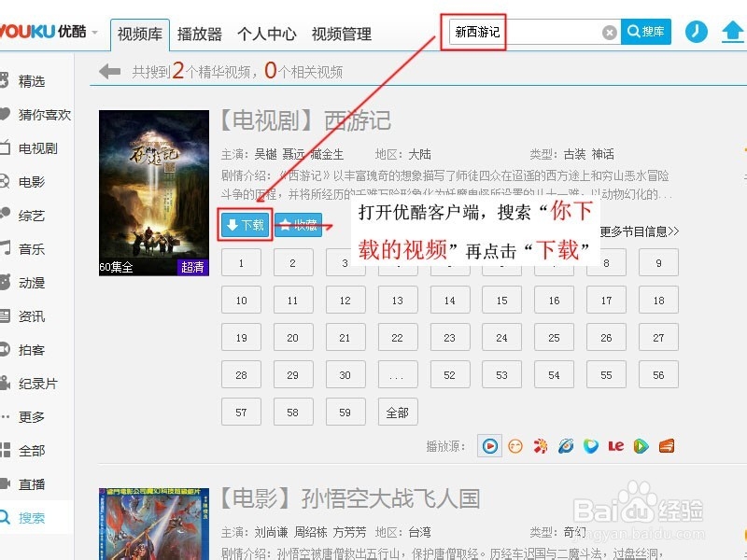The width and height of the screenshot is (747, 560).
Task: Select 搜索 in the sidebar
Action: (32, 518)
